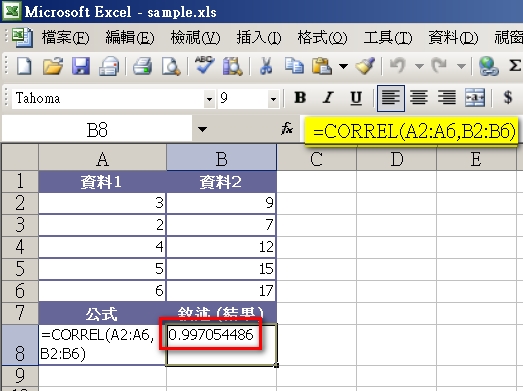Open Print Preview magnifier icon
Viewport: 523px width, 391px height.
pos(171,66)
